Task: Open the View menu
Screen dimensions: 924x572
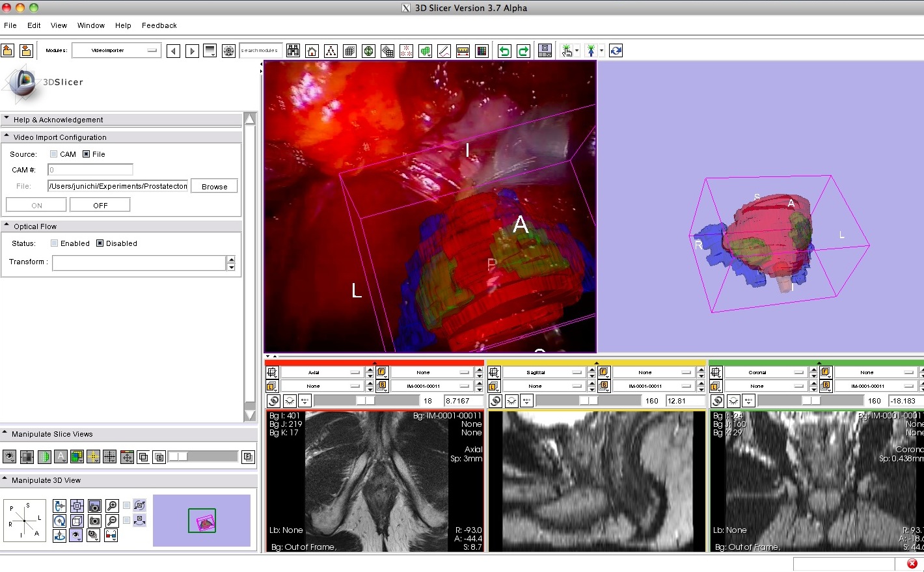Action: (x=59, y=25)
